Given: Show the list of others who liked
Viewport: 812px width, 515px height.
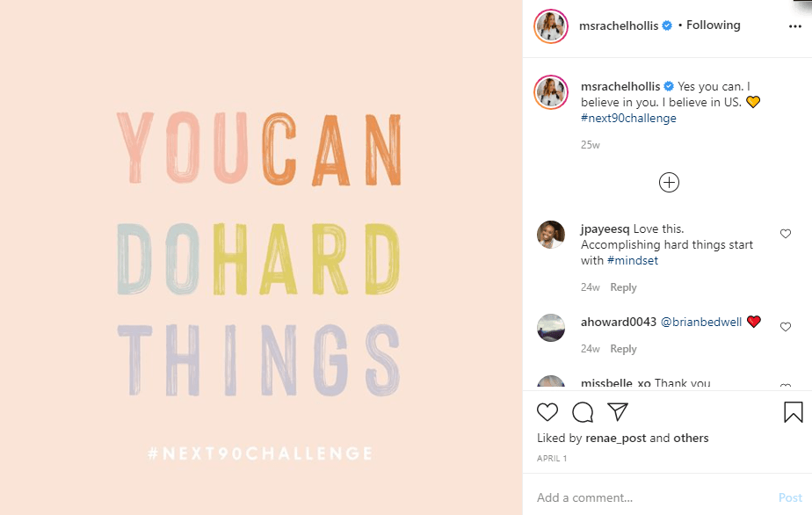Looking at the screenshot, I should [x=691, y=438].
